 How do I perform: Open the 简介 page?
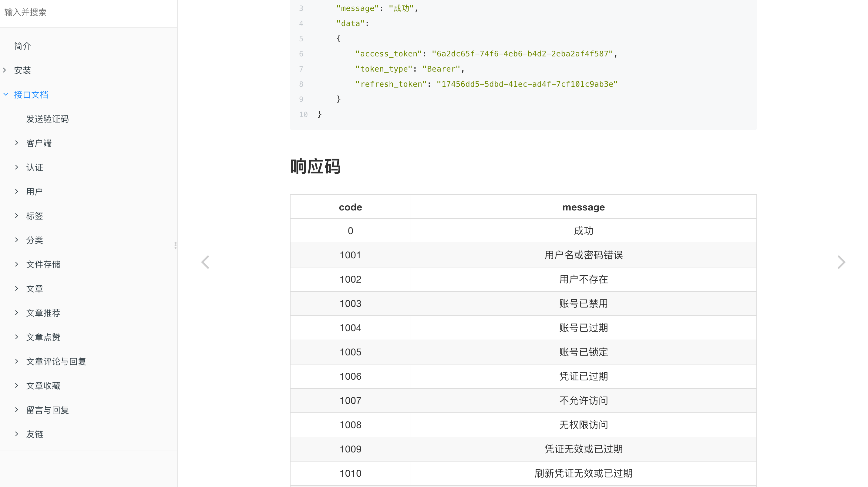point(22,46)
